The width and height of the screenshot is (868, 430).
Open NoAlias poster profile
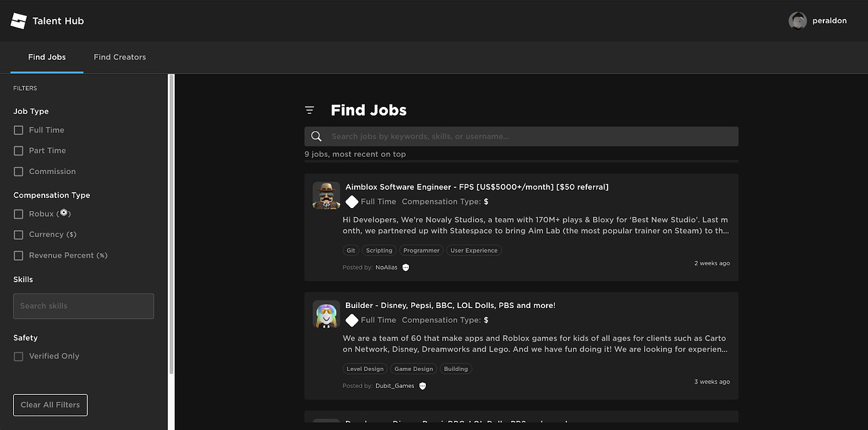click(386, 267)
